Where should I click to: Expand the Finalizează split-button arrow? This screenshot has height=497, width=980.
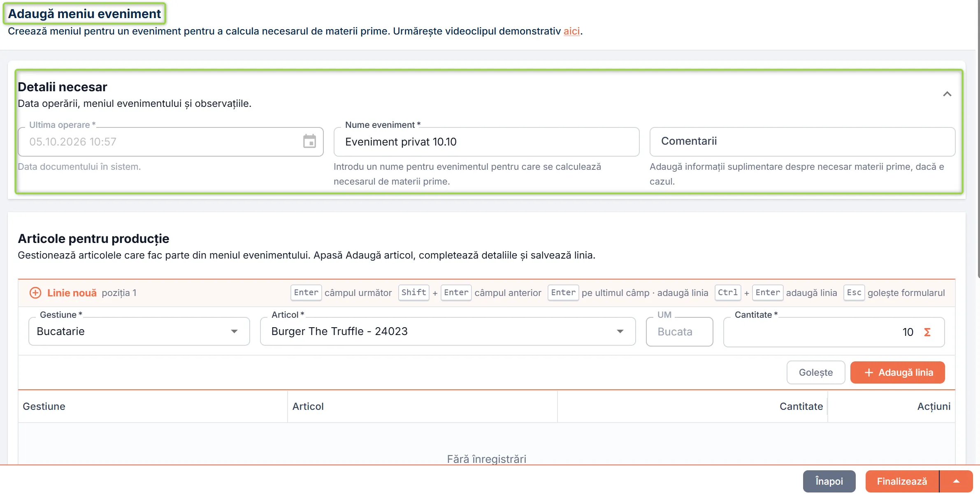click(956, 481)
